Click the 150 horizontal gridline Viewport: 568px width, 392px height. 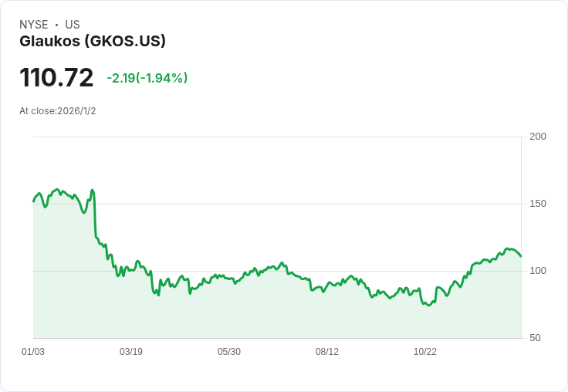pyautogui.click(x=309, y=204)
